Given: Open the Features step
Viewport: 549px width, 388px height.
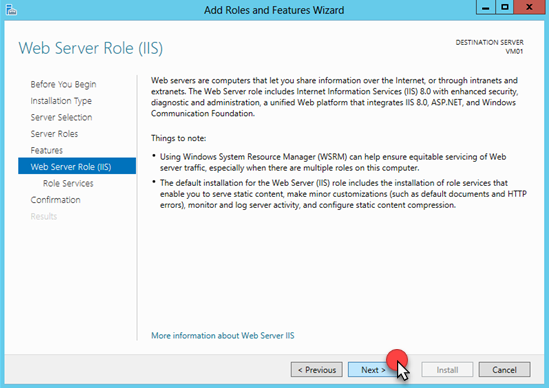Looking at the screenshot, I should [x=47, y=150].
